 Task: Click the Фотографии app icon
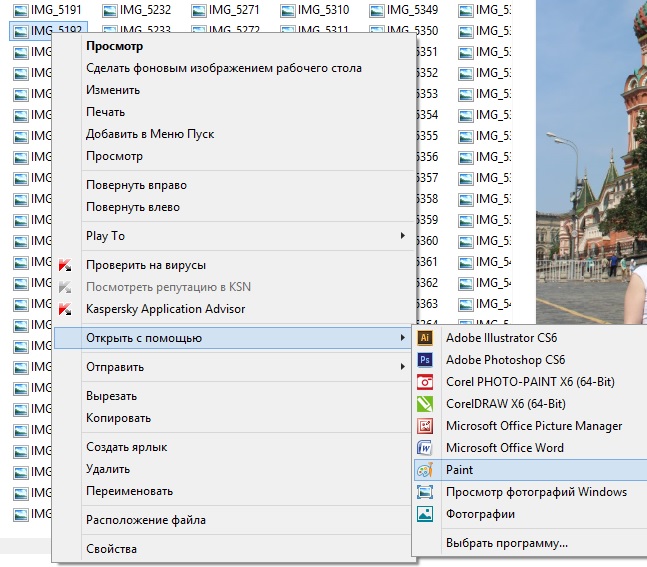(x=425, y=514)
